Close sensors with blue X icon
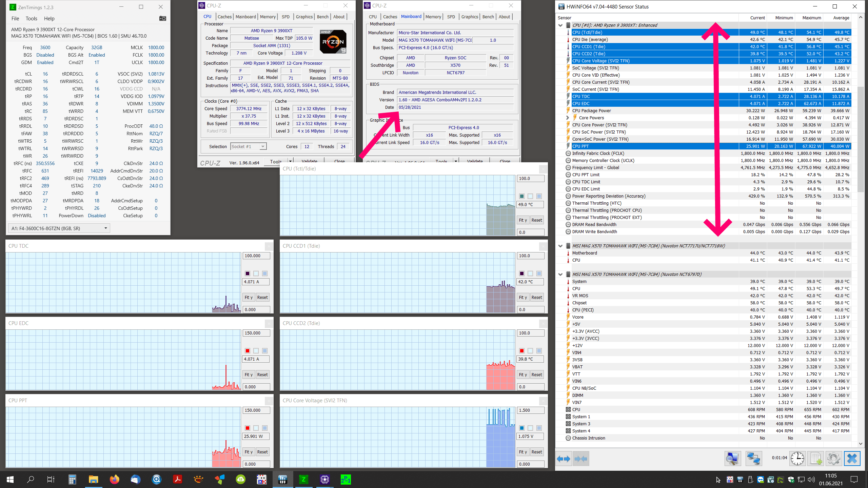 point(852,459)
